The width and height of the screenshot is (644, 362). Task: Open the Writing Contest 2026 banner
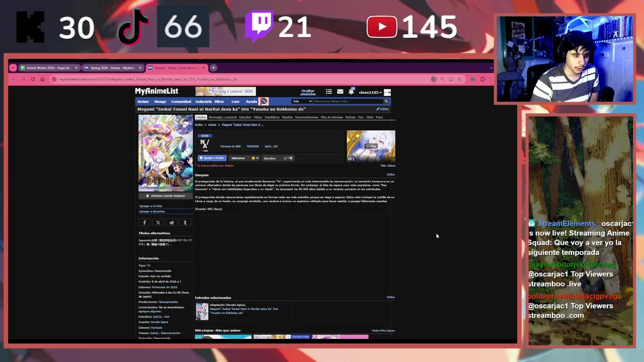tap(225, 91)
